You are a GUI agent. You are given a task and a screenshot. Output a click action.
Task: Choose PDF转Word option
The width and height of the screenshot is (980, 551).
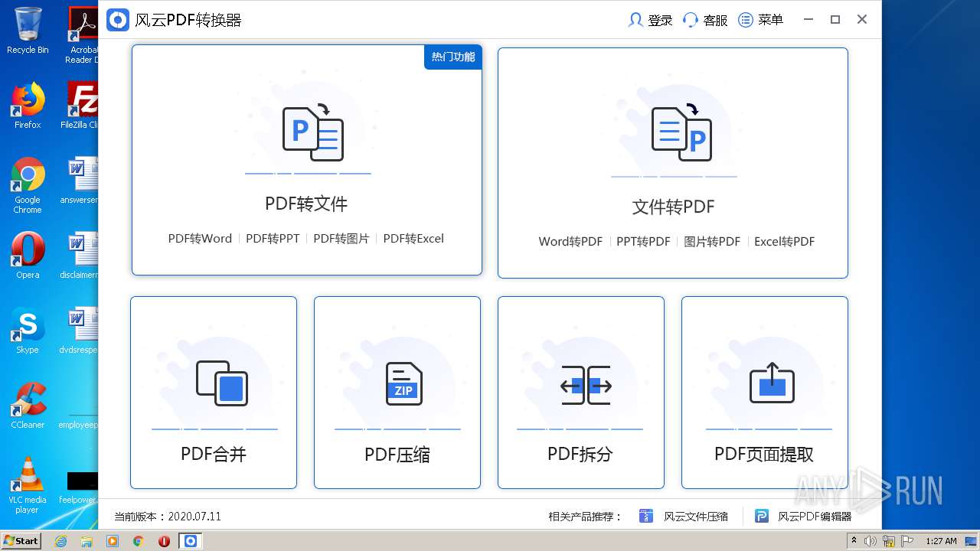pyautogui.click(x=200, y=239)
